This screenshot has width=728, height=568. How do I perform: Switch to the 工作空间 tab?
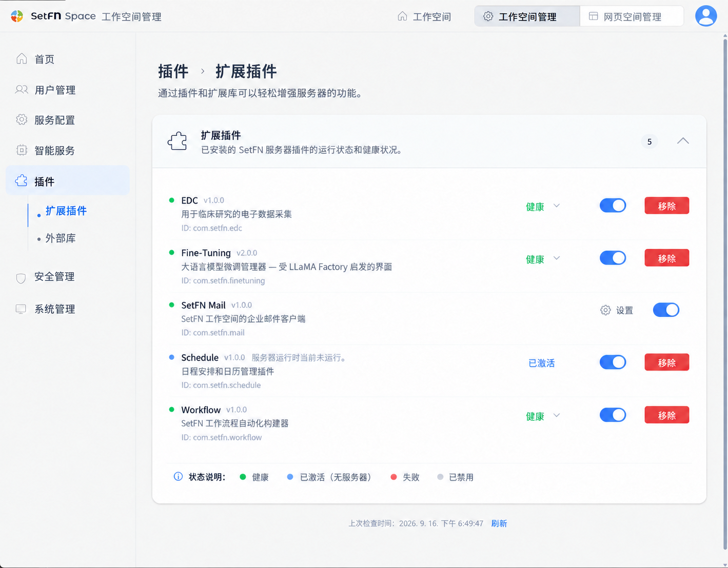(425, 16)
